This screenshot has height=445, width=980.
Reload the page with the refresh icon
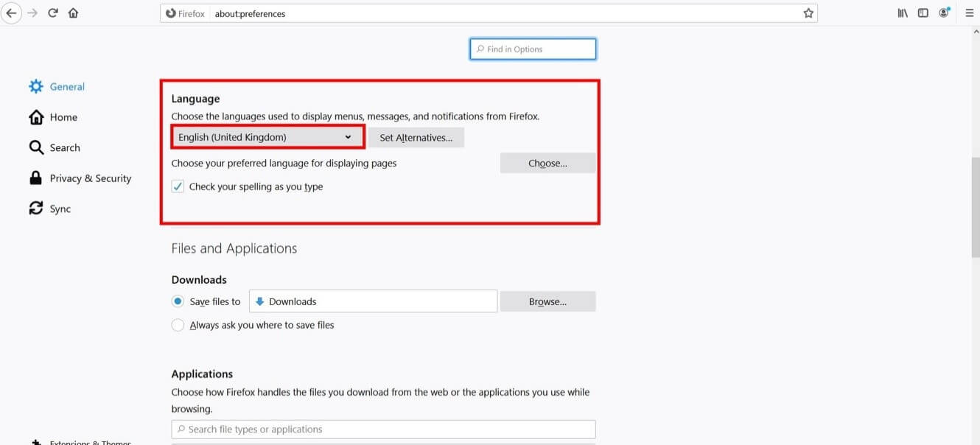tap(53, 13)
